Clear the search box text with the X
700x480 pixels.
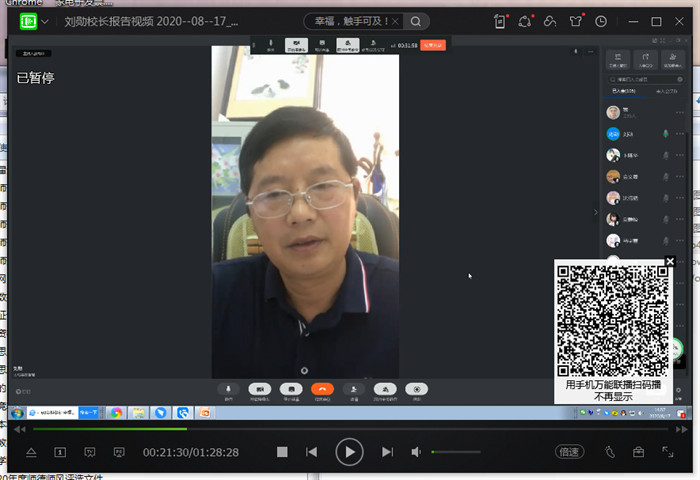pos(398,21)
